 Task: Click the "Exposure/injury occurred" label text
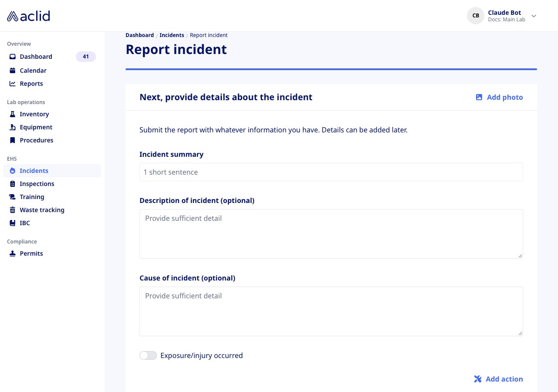click(x=201, y=355)
